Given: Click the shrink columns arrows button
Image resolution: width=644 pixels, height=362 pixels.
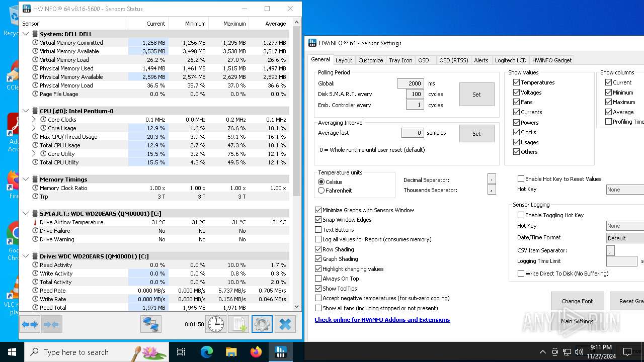Looking at the screenshot, I should (x=51, y=324).
